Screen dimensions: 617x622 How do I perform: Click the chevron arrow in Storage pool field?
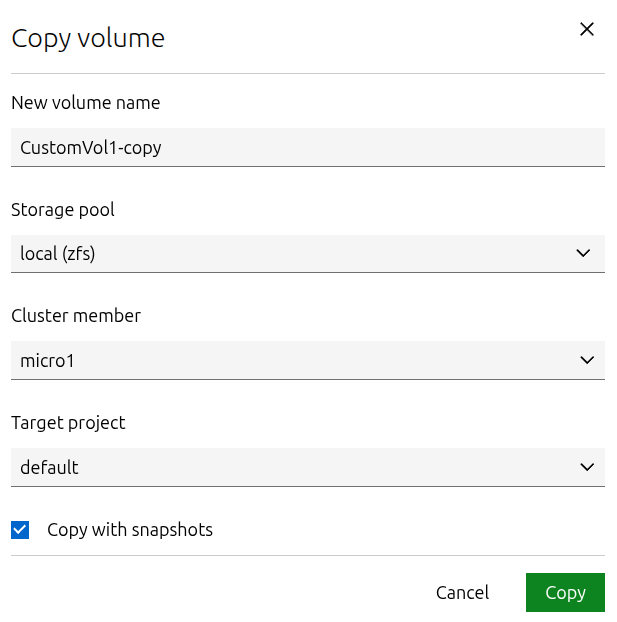click(x=584, y=254)
